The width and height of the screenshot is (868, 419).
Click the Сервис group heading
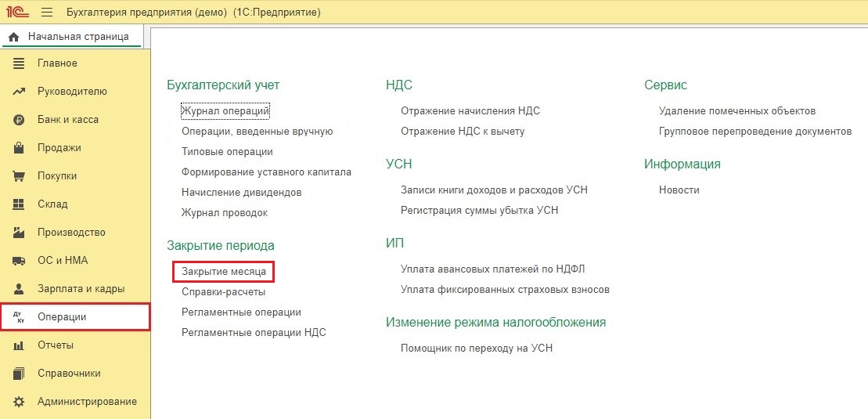(x=666, y=85)
